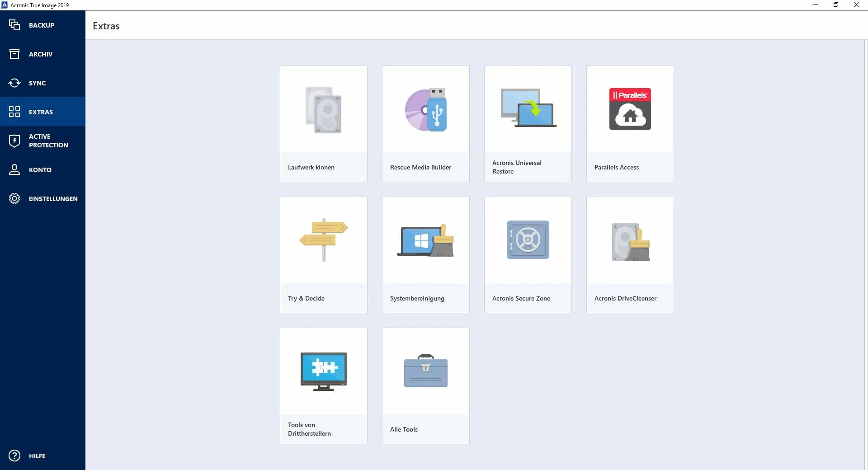Click the Active Protection shield icon

pyautogui.click(x=14, y=141)
